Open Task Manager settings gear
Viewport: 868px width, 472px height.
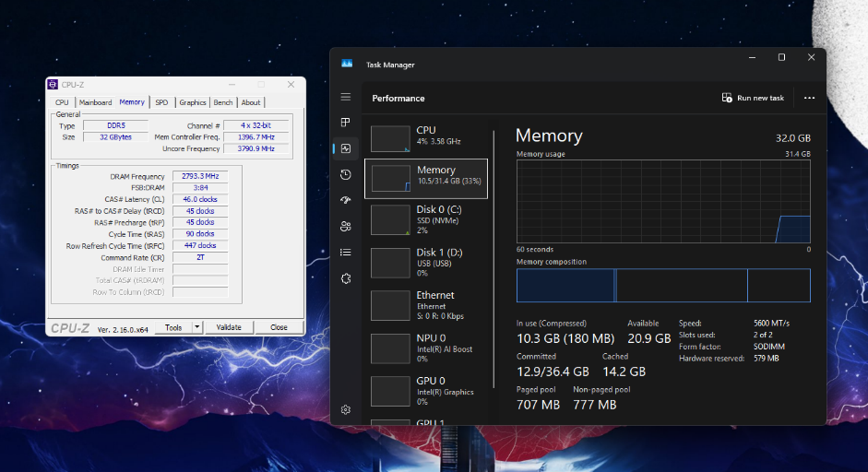coord(345,409)
